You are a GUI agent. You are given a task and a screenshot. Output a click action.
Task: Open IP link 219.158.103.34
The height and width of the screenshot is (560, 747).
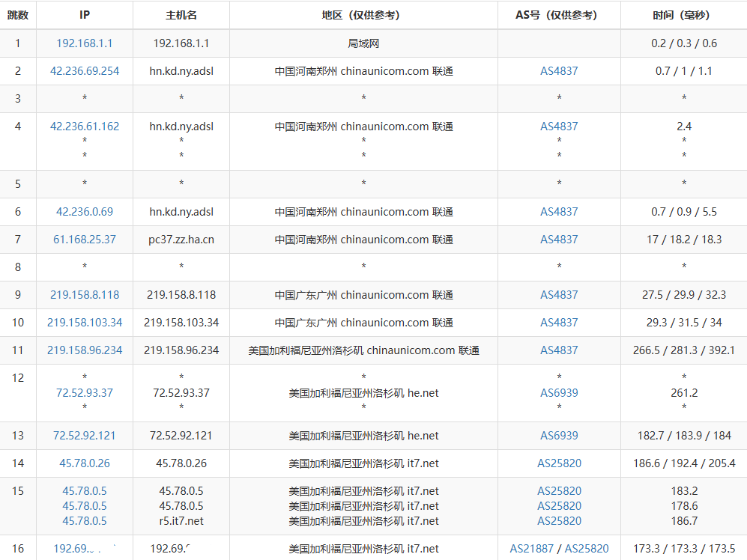(x=85, y=323)
